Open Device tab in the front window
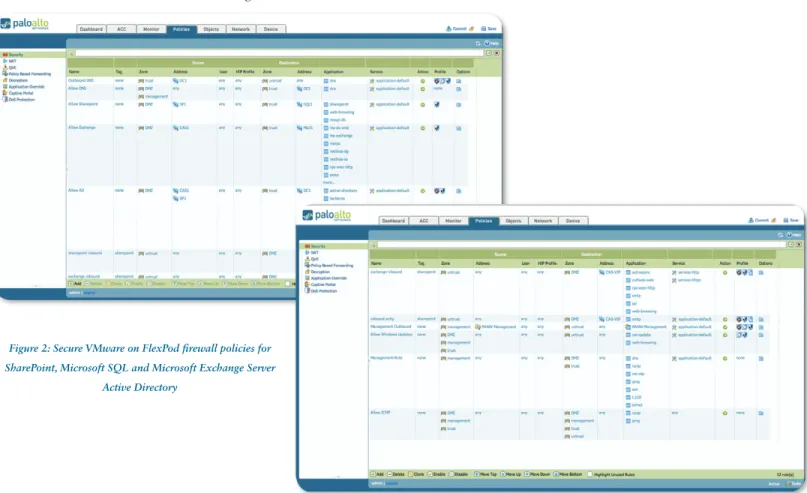 (x=573, y=221)
